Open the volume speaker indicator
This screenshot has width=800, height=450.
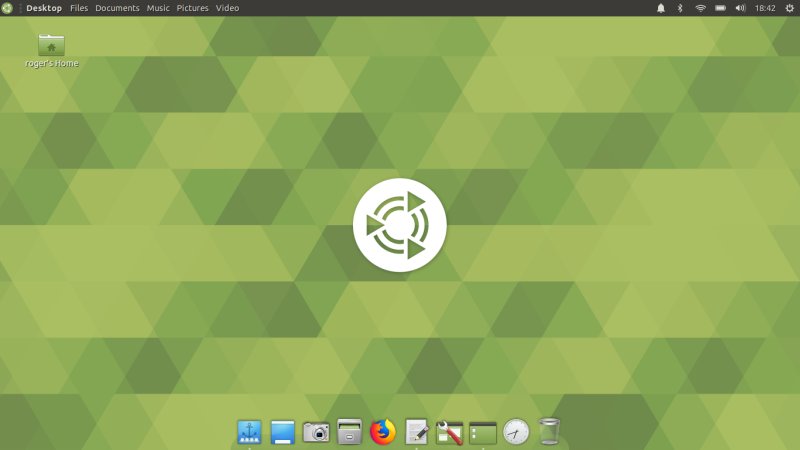point(740,8)
